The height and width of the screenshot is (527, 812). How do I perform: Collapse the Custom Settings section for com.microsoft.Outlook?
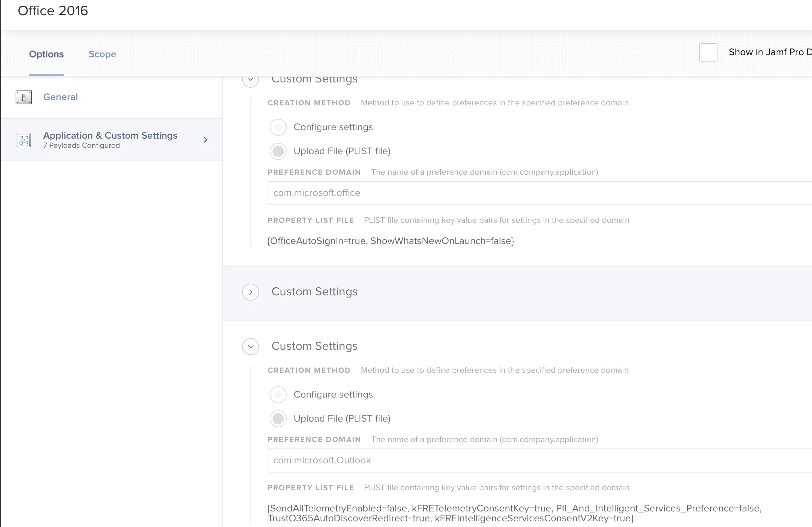(251, 347)
